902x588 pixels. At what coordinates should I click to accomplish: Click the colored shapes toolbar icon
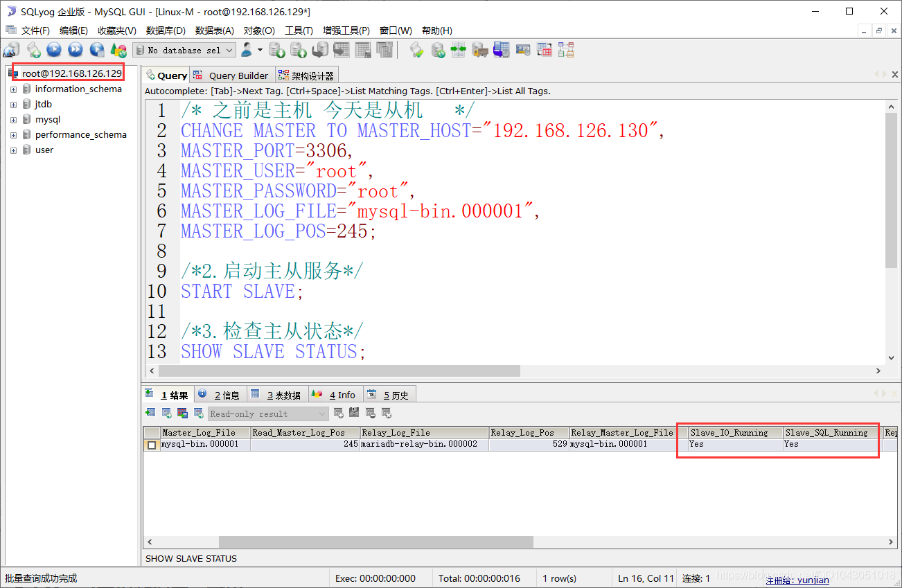pos(118,50)
